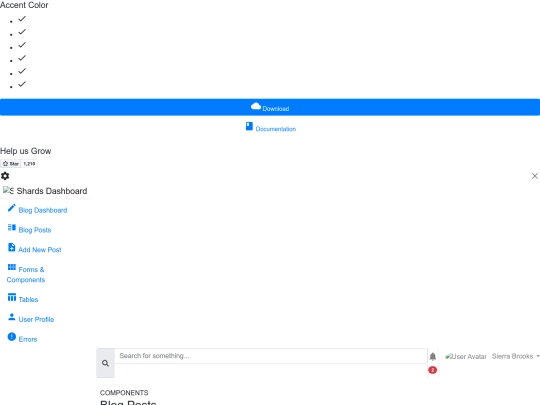Viewport: 540px width, 405px height.
Task: Click the Add New Post file icon
Action: coord(12,247)
